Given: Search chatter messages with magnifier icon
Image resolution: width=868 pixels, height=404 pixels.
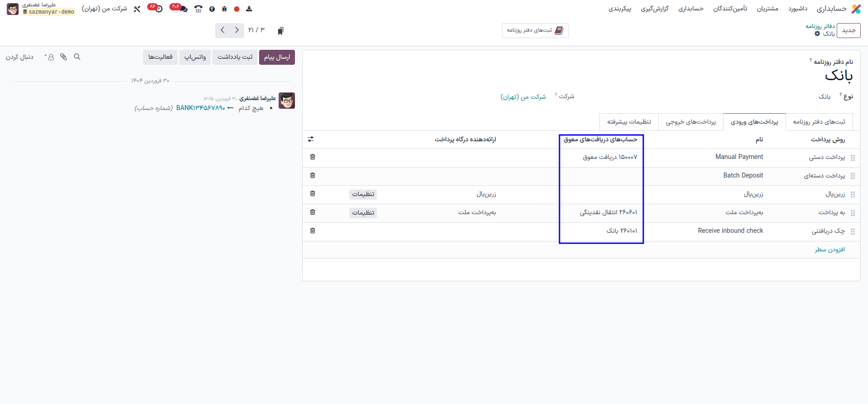Looking at the screenshot, I should [x=77, y=57].
